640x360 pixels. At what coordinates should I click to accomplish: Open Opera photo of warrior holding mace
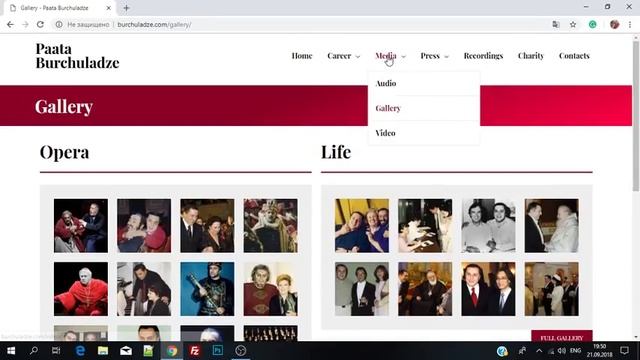pyautogui.click(x=207, y=289)
